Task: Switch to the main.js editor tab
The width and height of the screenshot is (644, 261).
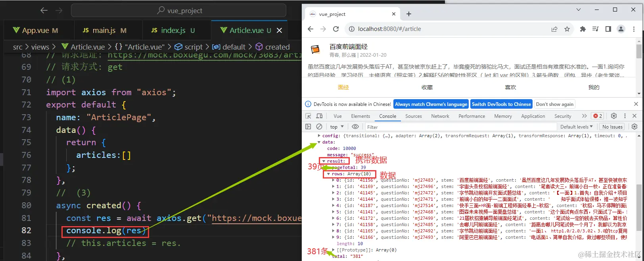Action: [x=105, y=30]
